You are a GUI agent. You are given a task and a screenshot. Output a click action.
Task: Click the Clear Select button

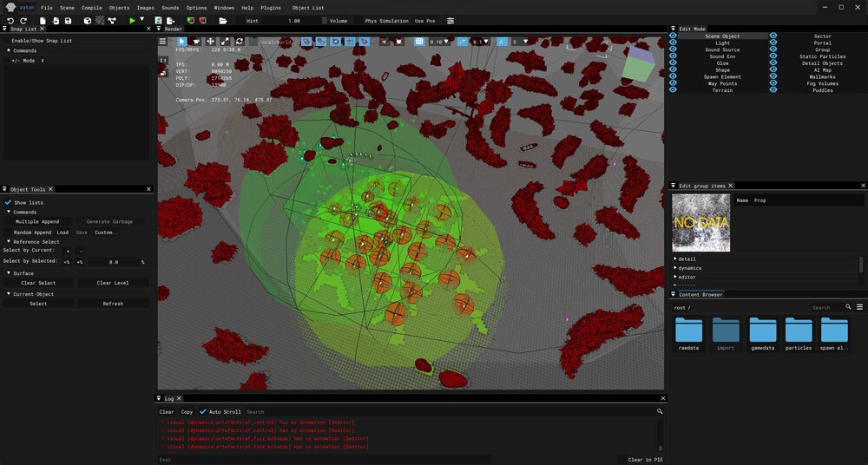(39, 283)
